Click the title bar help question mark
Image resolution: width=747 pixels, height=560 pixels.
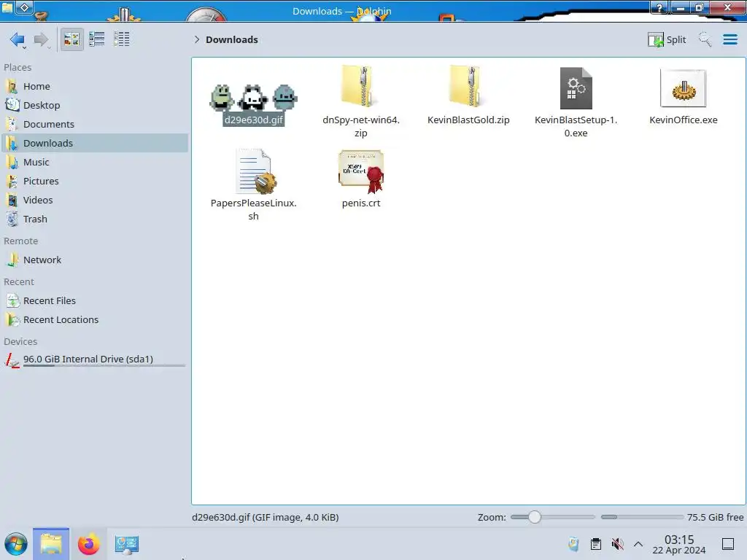[659, 7]
